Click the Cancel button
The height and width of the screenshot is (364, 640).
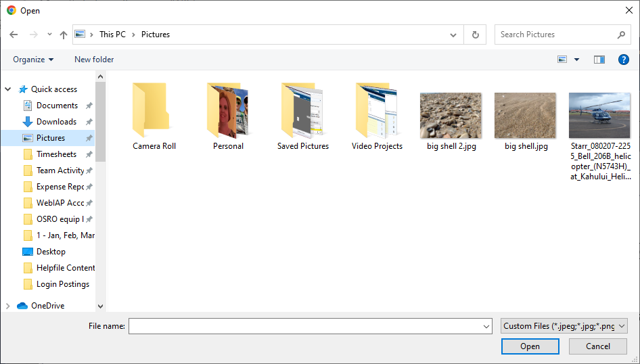(598, 346)
